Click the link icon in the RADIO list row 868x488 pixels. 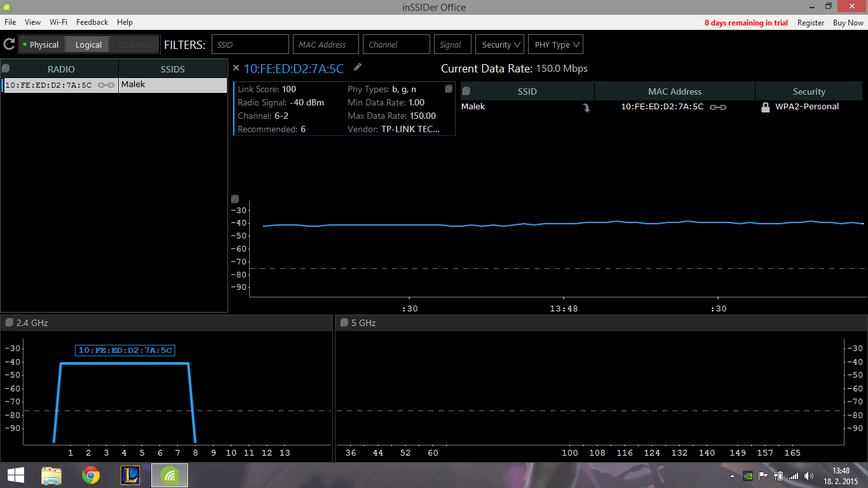click(x=106, y=85)
